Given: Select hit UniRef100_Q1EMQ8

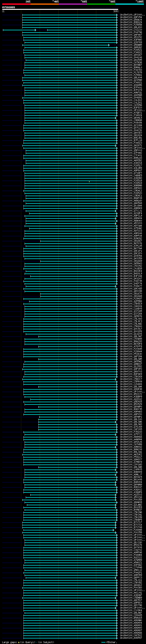Looking at the screenshot, I should [x=131, y=95].
